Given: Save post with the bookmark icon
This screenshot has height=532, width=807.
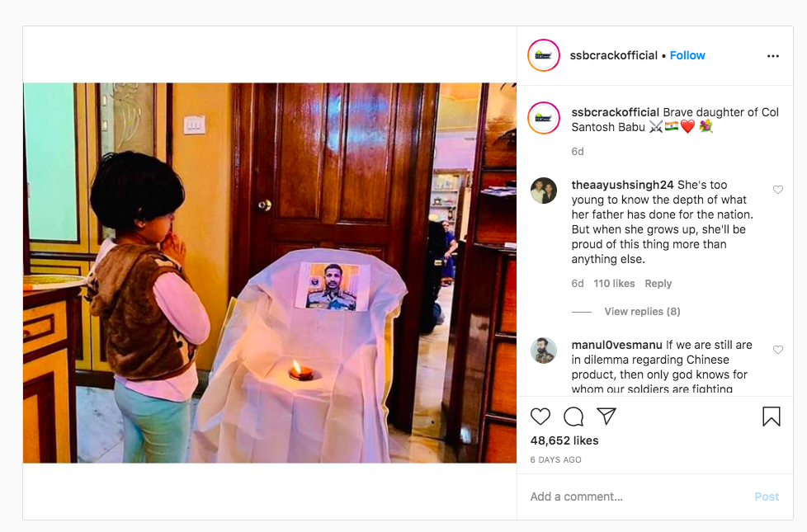Looking at the screenshot, I should pos(771,417).
